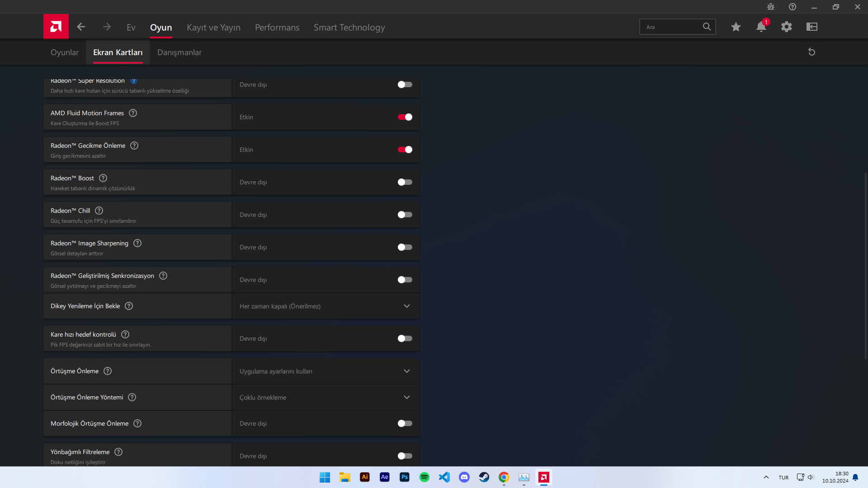
Task: Click the AMD logo home icon
Action: (x=56, y=27)
